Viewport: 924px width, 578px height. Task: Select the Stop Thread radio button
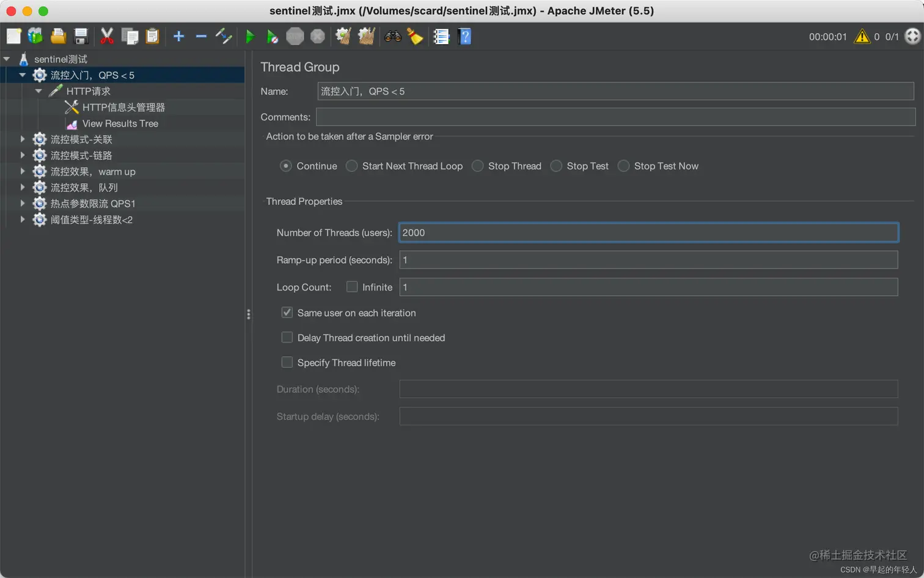478,166
